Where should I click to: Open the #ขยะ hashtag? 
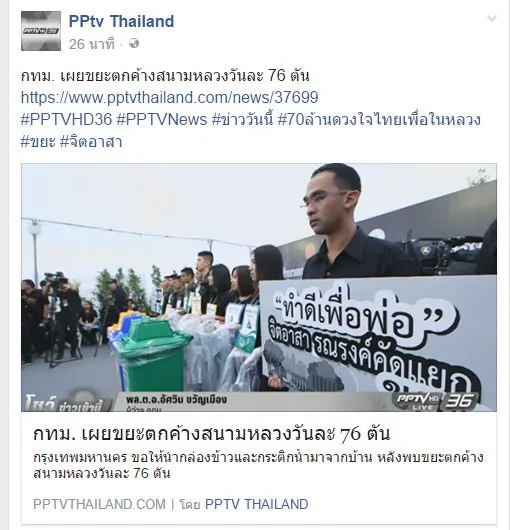38,141
